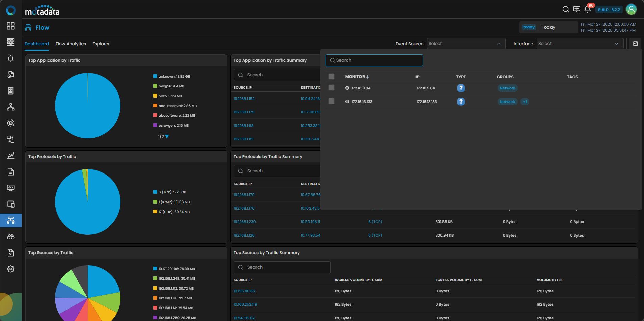The image size is (644, 321).
Task: Toggle the select-all monitors header checkbox
Action: tap(331, 77)
